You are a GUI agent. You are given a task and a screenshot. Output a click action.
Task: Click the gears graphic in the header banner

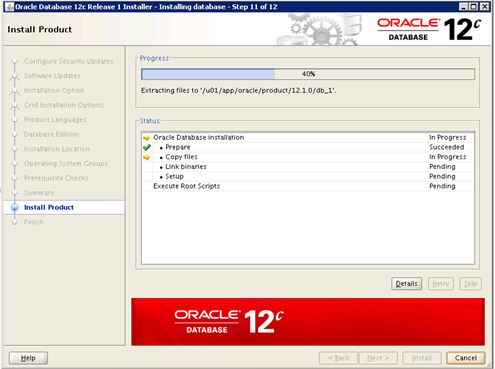(x=320, y=29)
